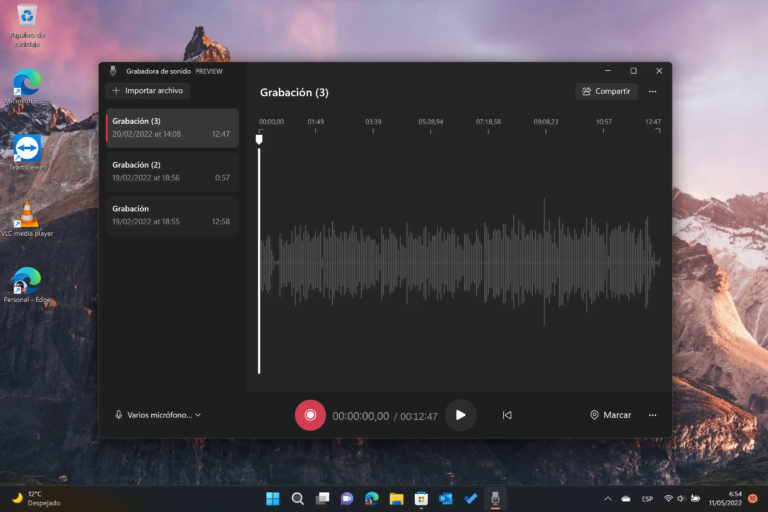
Task: Select first Grabación recording from 18:55
Action: pos(172,215)
